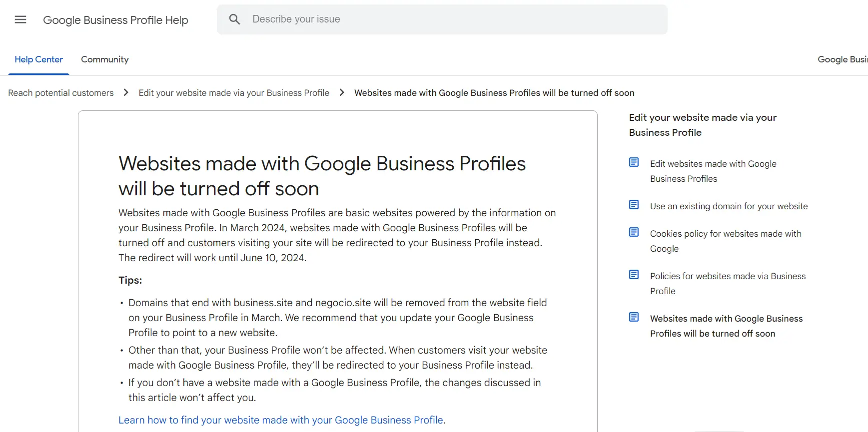
Task: Click the article icon beside Cookies policy
Action: coord(634,232)
